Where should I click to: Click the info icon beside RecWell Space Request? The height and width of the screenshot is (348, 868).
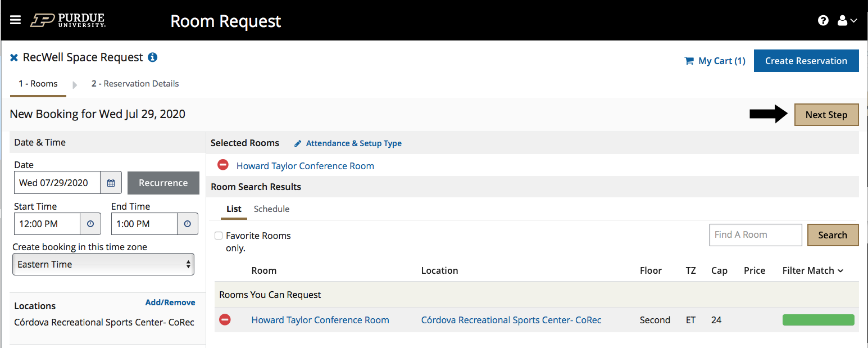click(x=152, y=57)
